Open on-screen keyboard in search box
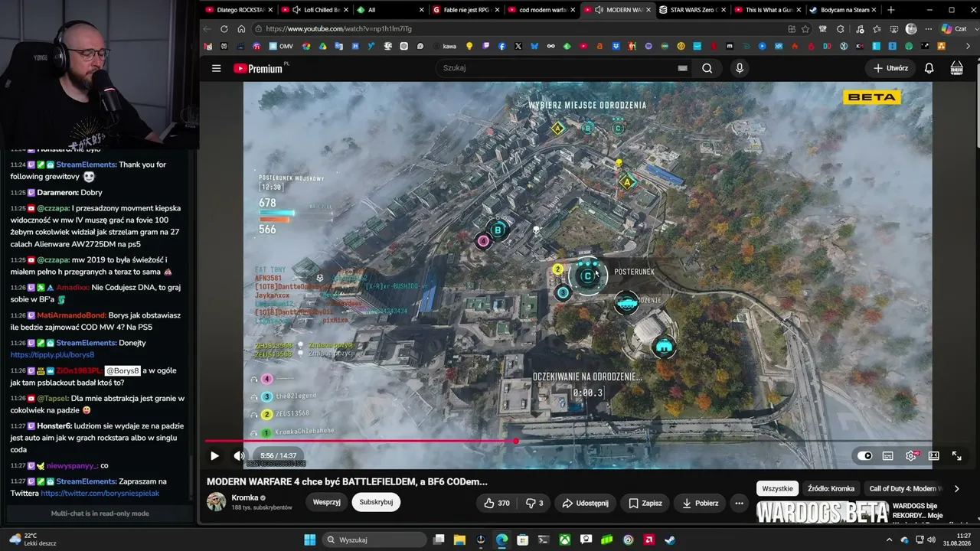Viewport: 980px width, 551px height. [x=682, y=68]
